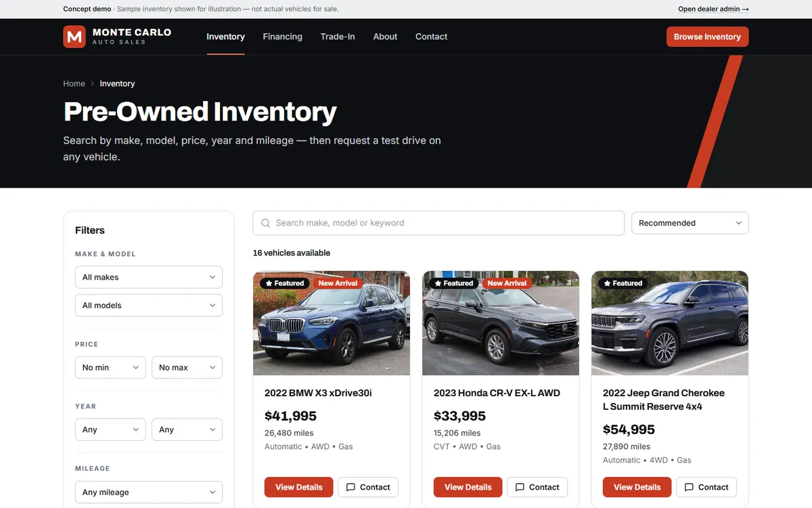This screenshot has width=812, height=508.
Task: Open the second Year Any dropdown
Action: coord(187,429)
